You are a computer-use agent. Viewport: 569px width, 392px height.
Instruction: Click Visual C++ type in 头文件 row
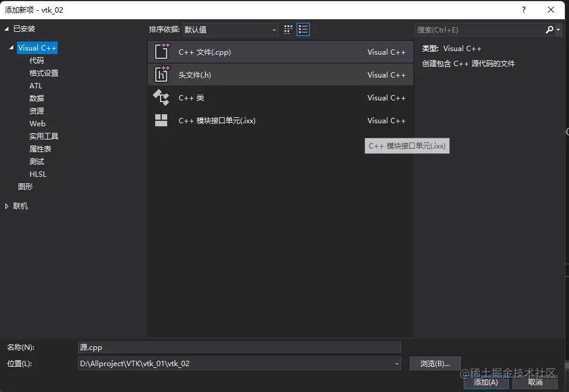(x=387, y=75)
